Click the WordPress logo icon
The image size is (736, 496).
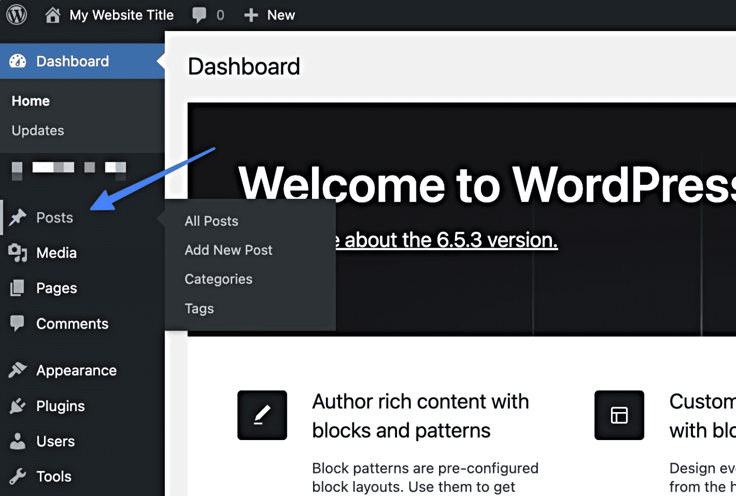16,15
